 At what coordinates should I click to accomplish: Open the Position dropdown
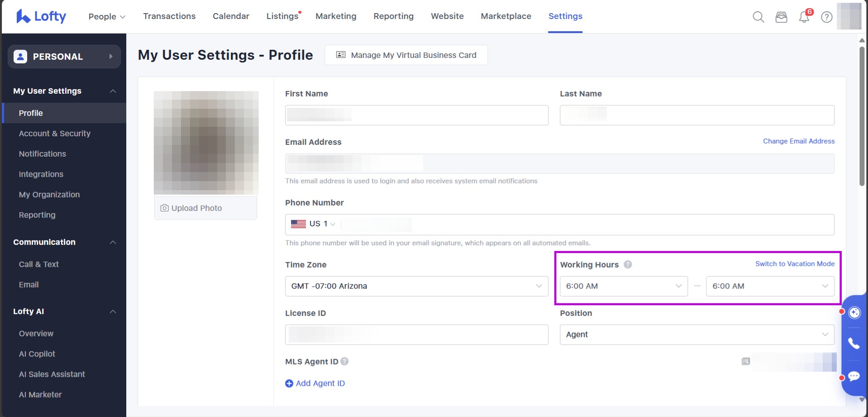click(x=696, y=335)
